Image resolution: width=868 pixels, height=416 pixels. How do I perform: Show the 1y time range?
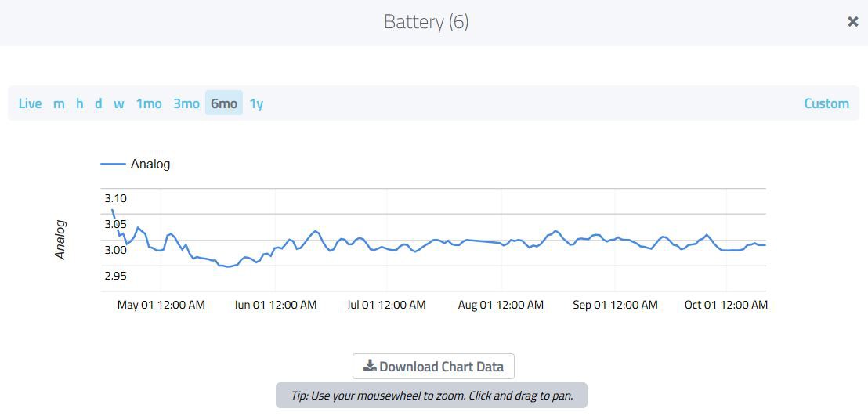tap(256, 103)
